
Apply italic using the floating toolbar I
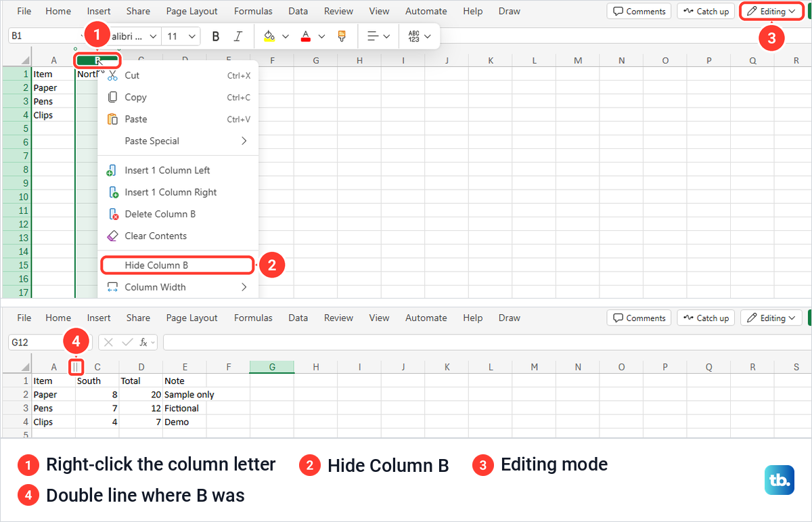[238, 37]
